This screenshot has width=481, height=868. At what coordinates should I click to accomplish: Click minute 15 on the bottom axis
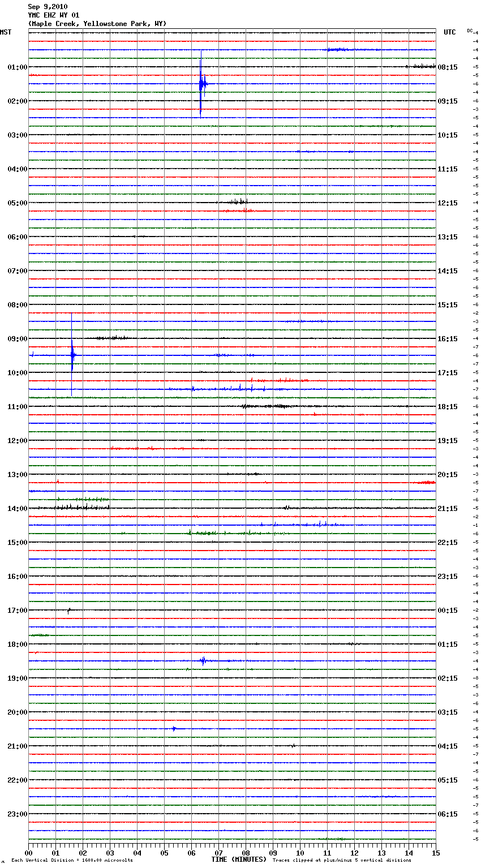click(436, 853)
